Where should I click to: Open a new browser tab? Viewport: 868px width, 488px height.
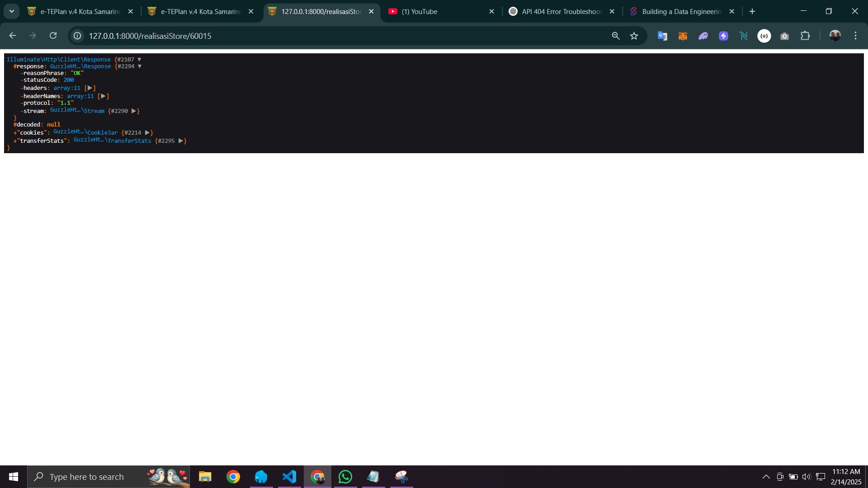click(x=752, y=11)
